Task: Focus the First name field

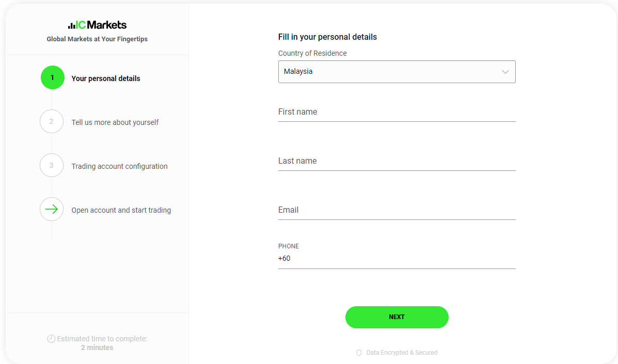Action: coord(397,112)
